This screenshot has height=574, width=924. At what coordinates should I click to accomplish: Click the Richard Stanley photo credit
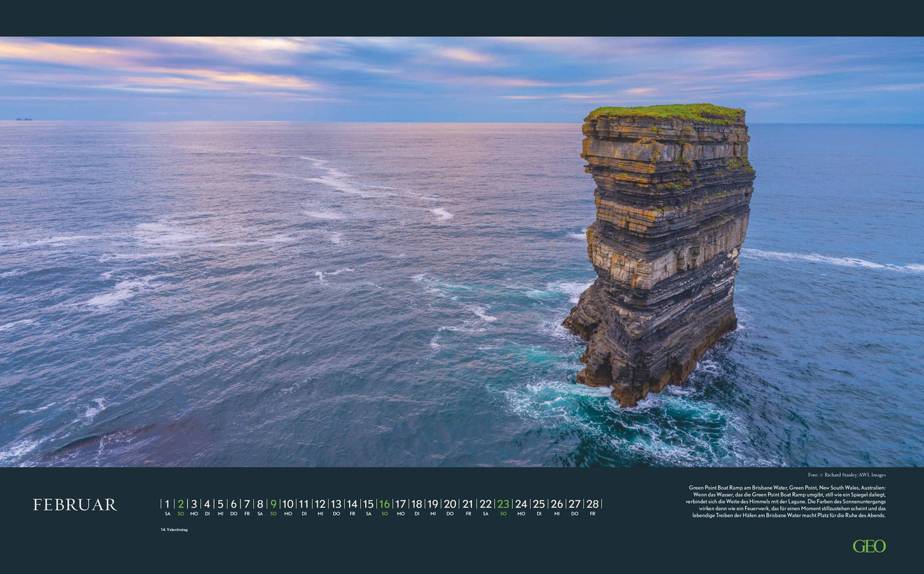tap(847, 475)
